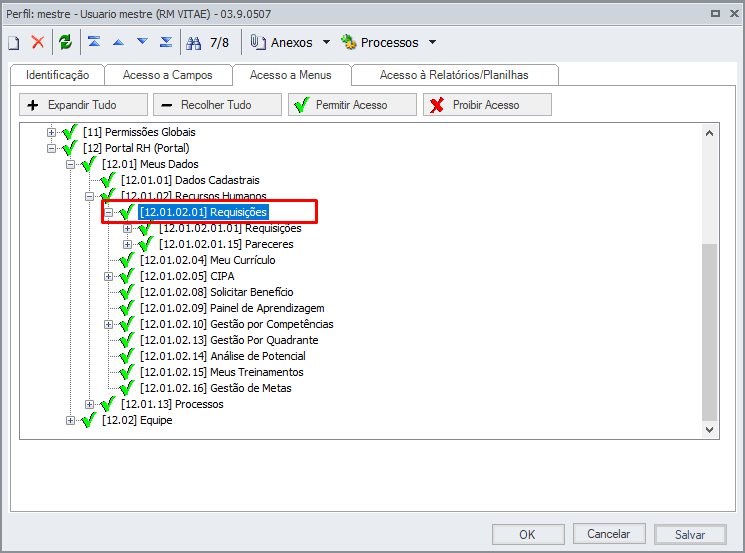Click the tree vertical scrollbar thumb
745x553 pixels.
pyautogui.click(x=709, y=333)
